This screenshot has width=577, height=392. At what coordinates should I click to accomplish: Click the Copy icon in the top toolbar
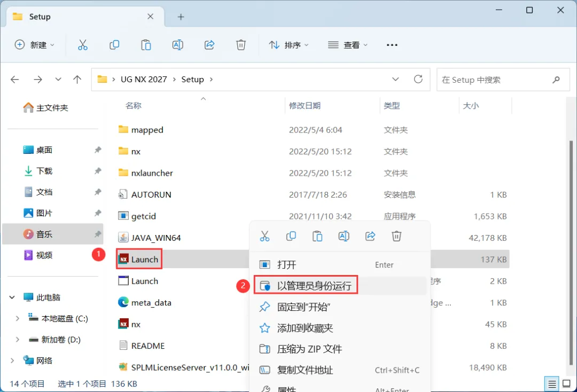tap(114, 45)
